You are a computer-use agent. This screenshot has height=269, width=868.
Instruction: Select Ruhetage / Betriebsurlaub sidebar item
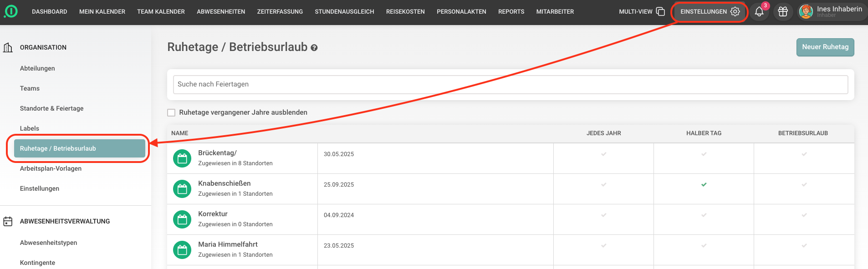80,148
